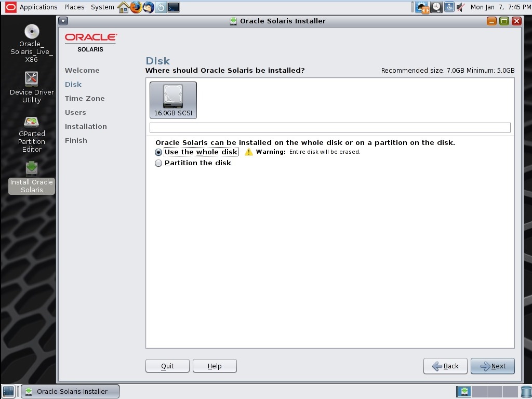Open the Time Slider icon in top panel
This screenshot has width=532, height=399.
click(x=161, y=7)
